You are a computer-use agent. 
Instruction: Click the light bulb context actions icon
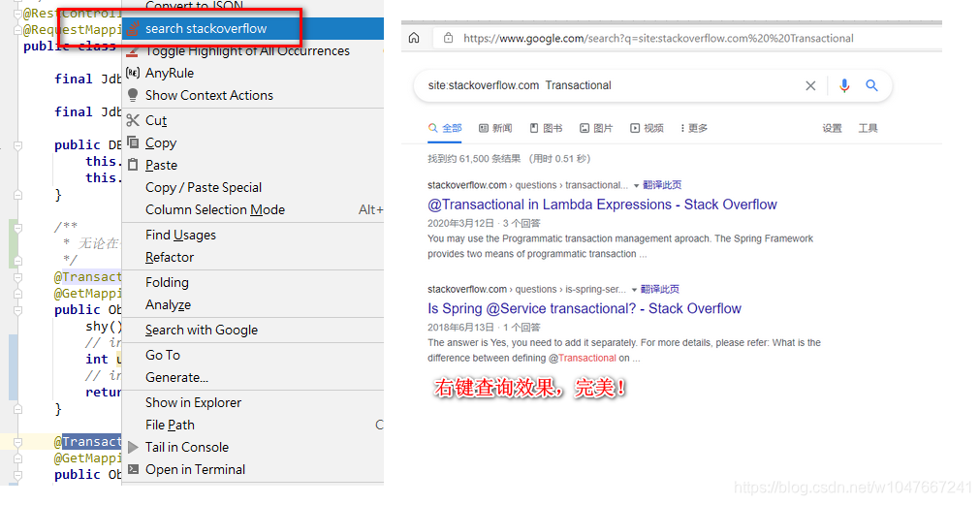click(133, 95)
